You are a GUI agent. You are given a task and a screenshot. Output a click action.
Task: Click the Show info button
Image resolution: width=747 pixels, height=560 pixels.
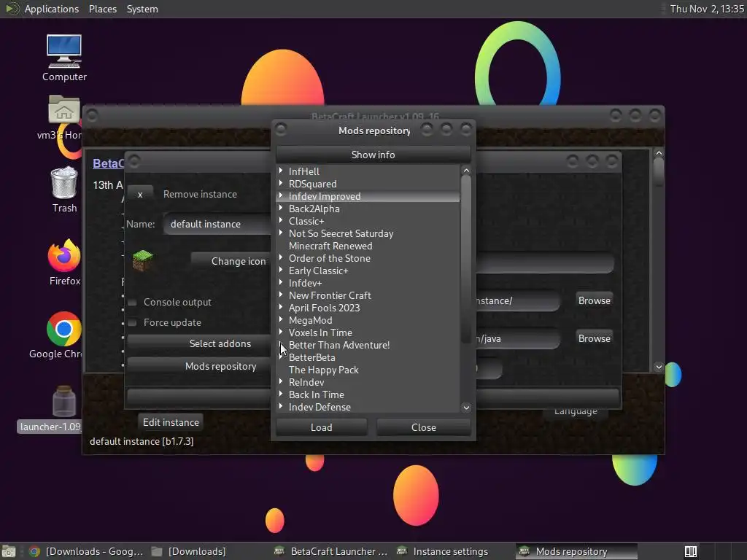point(373,155)
